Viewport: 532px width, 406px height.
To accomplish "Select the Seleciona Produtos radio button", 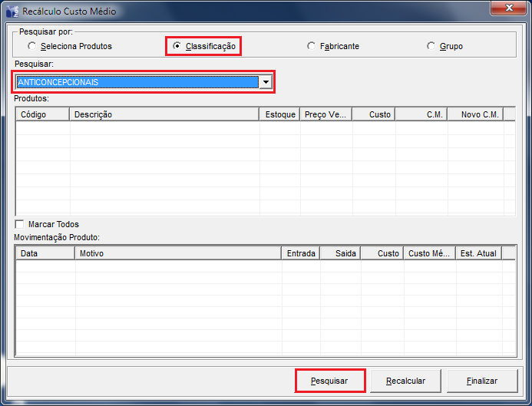I will [31, 46].
